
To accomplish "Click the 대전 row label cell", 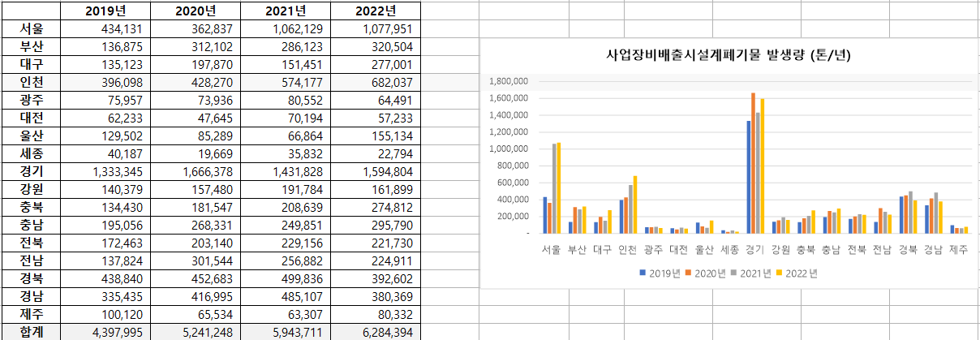I will 31,117.
